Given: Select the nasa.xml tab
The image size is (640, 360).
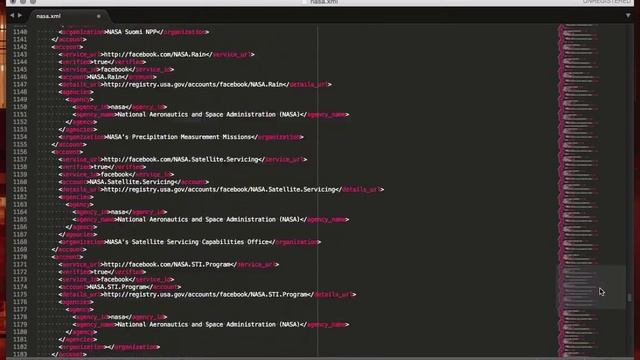Looking at the screenshot, I should coord(48,16).
